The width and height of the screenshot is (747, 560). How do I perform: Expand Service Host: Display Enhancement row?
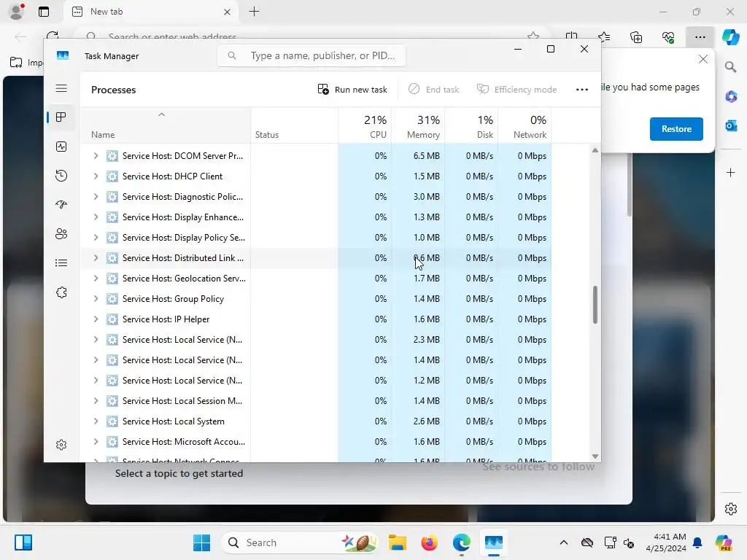[x=96, y=217]
